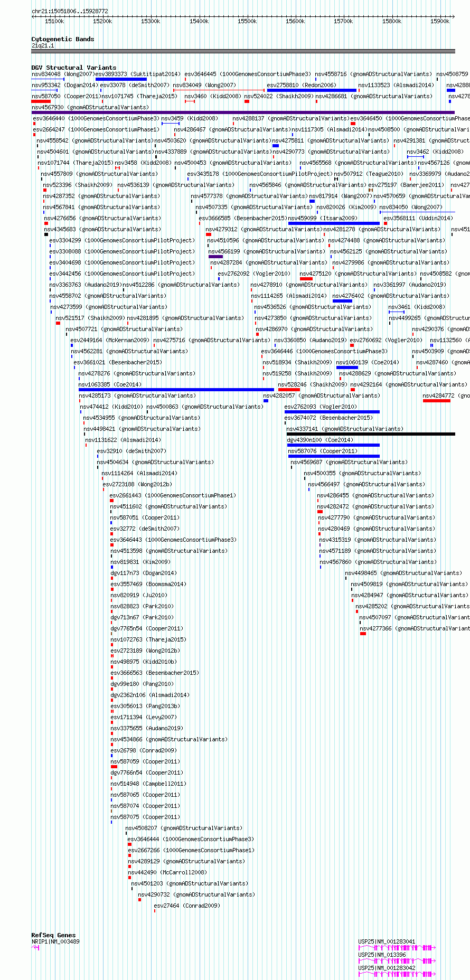Screen dimensions: 470x980
Task: Select the 21q21.1 cytogenetic band bar
Action: tap(243, 51)
